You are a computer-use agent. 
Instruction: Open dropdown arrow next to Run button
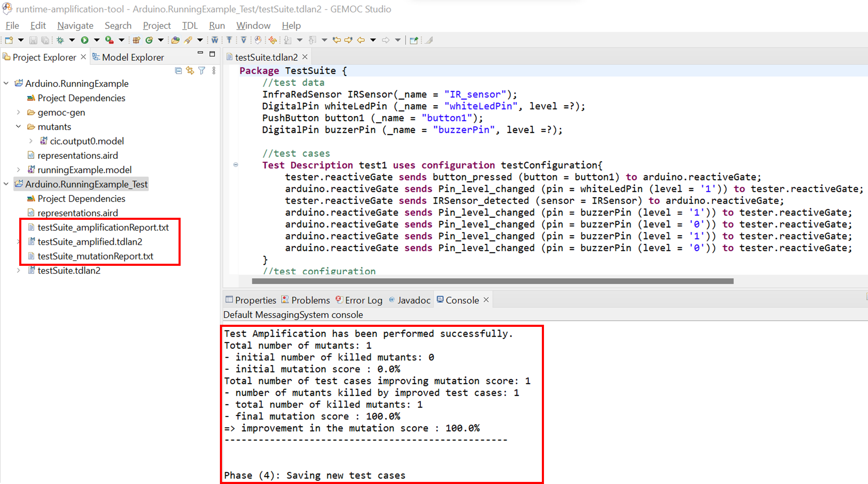pos(97,40)
